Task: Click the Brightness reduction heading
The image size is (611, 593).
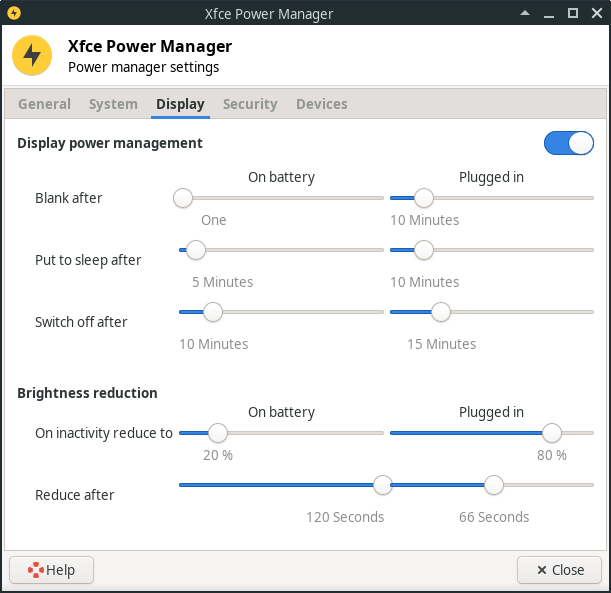Action: [87, 393]
